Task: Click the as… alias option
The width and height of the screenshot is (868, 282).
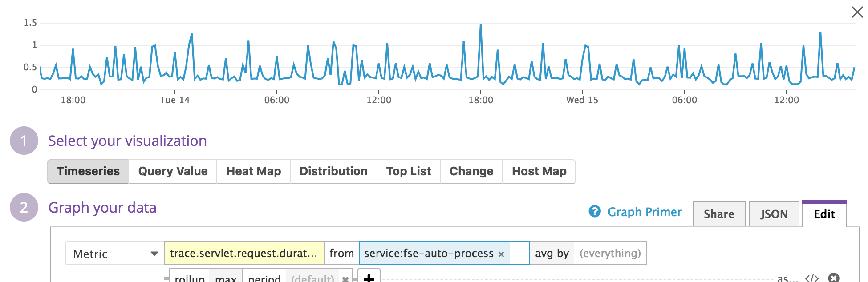Action: click(x=787, y=278)
